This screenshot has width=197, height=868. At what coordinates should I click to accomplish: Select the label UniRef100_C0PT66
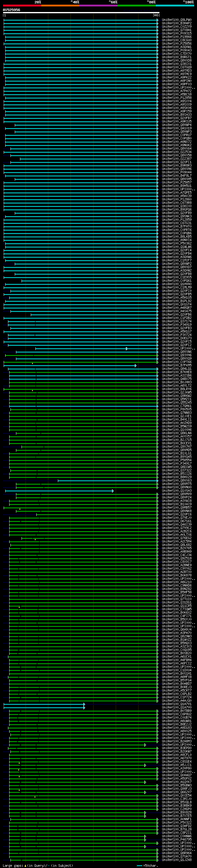177,362
